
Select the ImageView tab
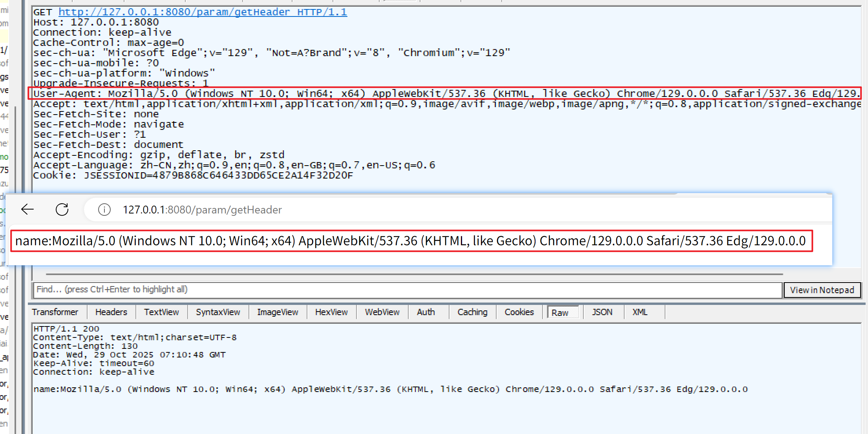pos(278,312)
